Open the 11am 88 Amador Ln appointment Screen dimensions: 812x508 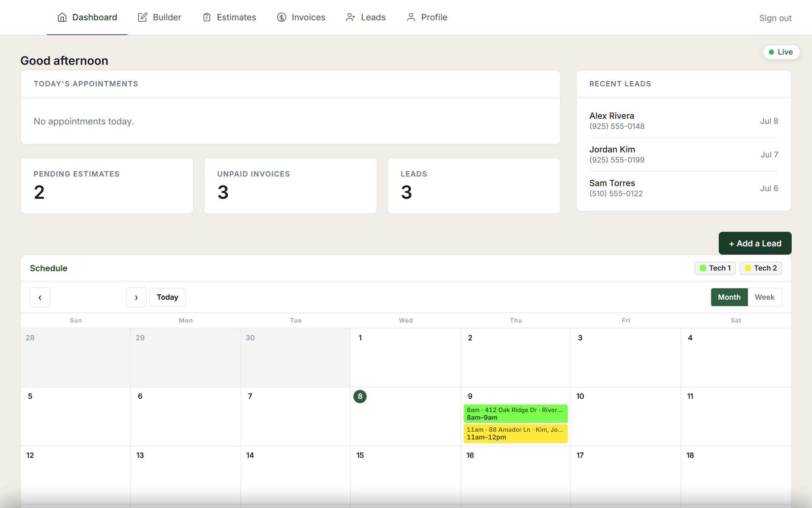pos(515,433)
